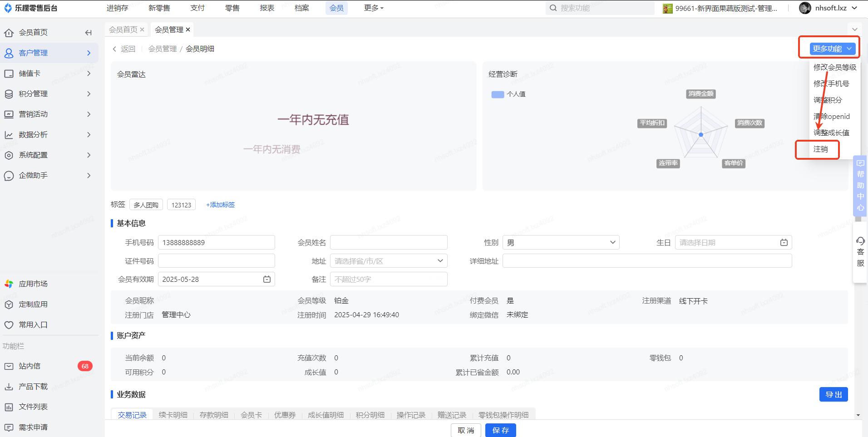Viewport: 868px width, 437px height.
Task: Click the 产品下载 download icon
Action: click(9, 387)
